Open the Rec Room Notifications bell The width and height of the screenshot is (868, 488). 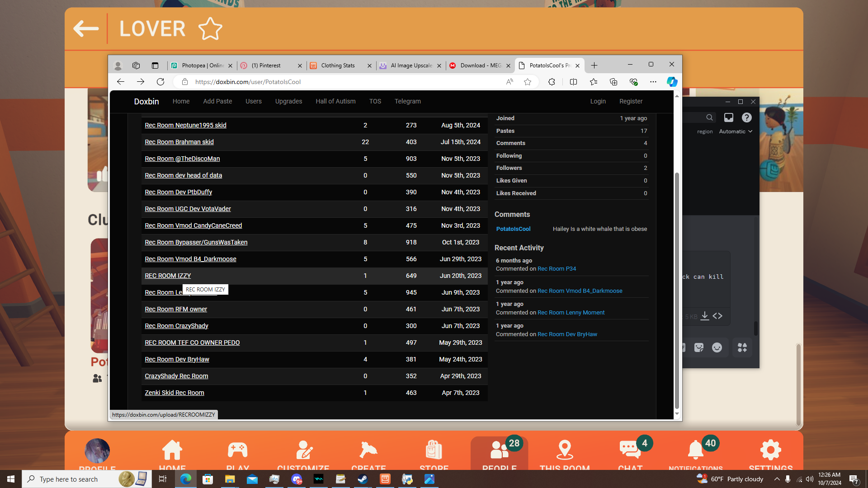[x=695, y=450]
